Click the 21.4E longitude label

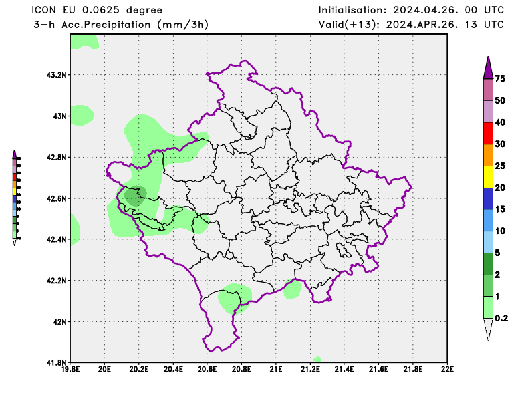tap(344, 369)
